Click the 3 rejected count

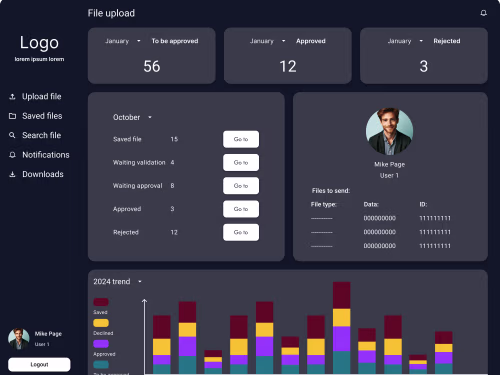[x=424, y=66]
